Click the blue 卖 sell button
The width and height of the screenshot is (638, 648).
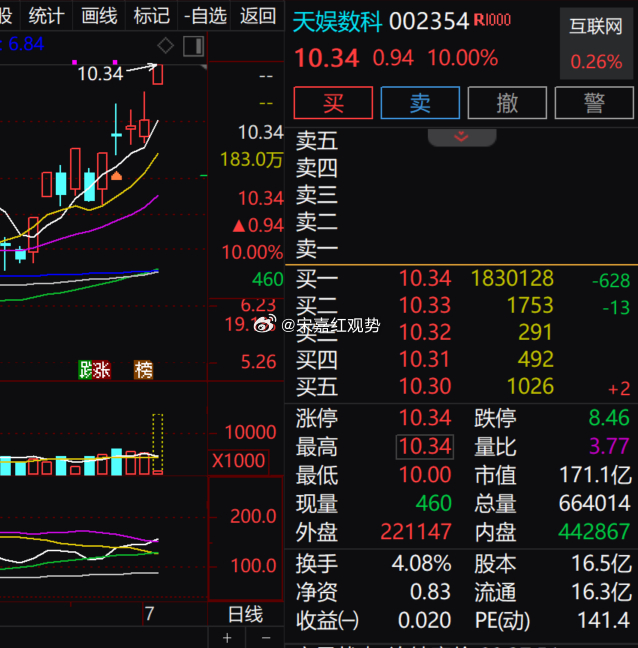pyautogui.click(x=420, y=103)
